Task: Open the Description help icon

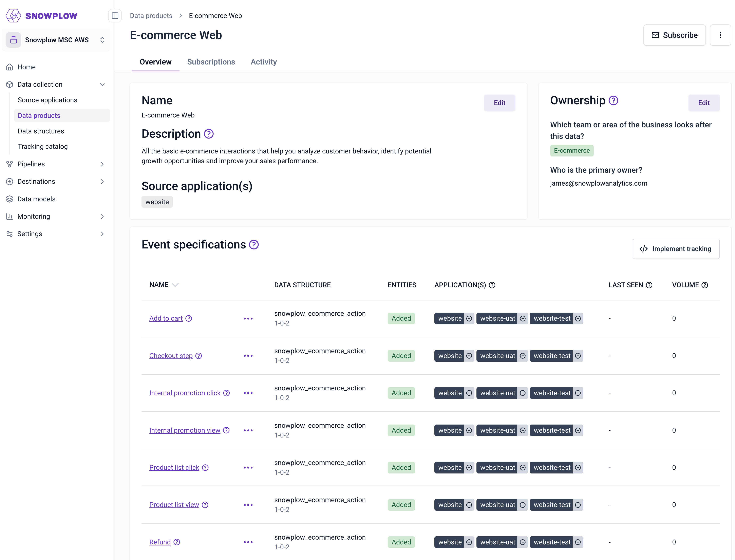Action: pos(209,134)
